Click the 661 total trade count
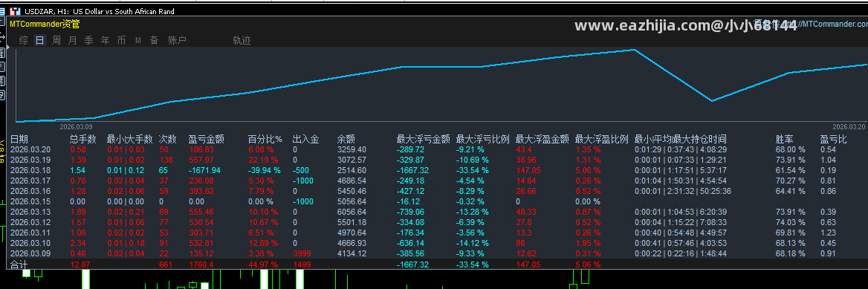Screen dimensions: 868x289 [x=166, y=264]
